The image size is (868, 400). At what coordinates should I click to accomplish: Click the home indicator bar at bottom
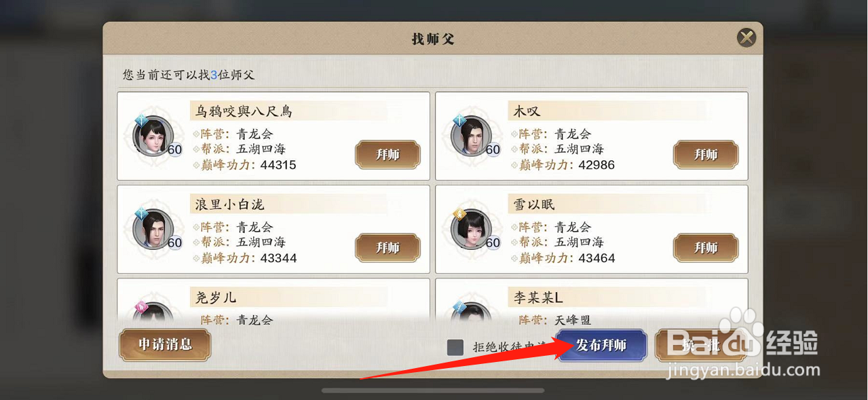(433, 390)
